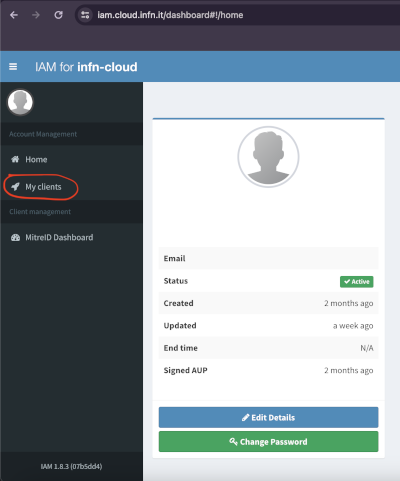Open the site settings icon in the address bar
Screen dimensions: 400x481
85,15
